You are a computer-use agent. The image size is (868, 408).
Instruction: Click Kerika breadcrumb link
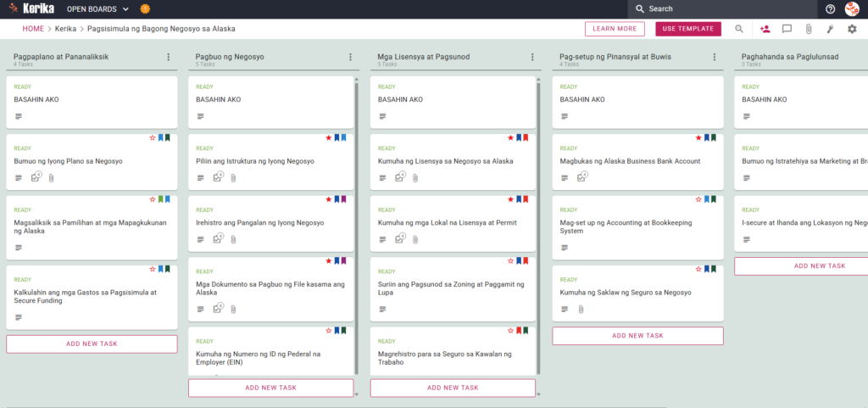coord(65,29)
